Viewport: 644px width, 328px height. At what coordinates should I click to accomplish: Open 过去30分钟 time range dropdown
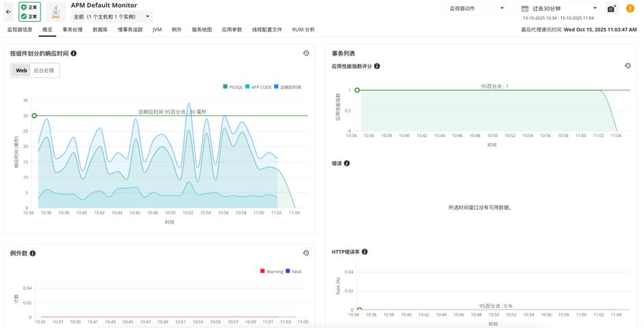click(558, 9)
